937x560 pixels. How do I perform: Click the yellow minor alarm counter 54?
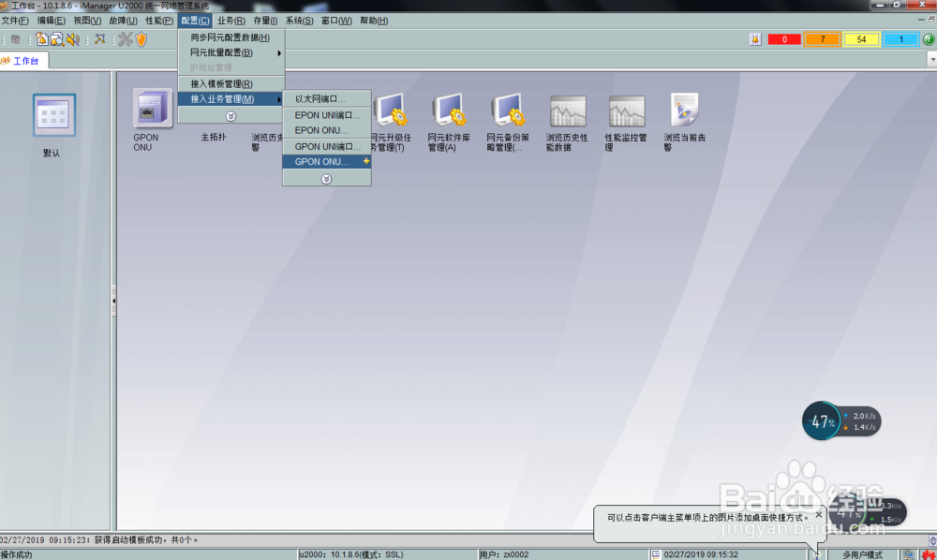[861, 39]
